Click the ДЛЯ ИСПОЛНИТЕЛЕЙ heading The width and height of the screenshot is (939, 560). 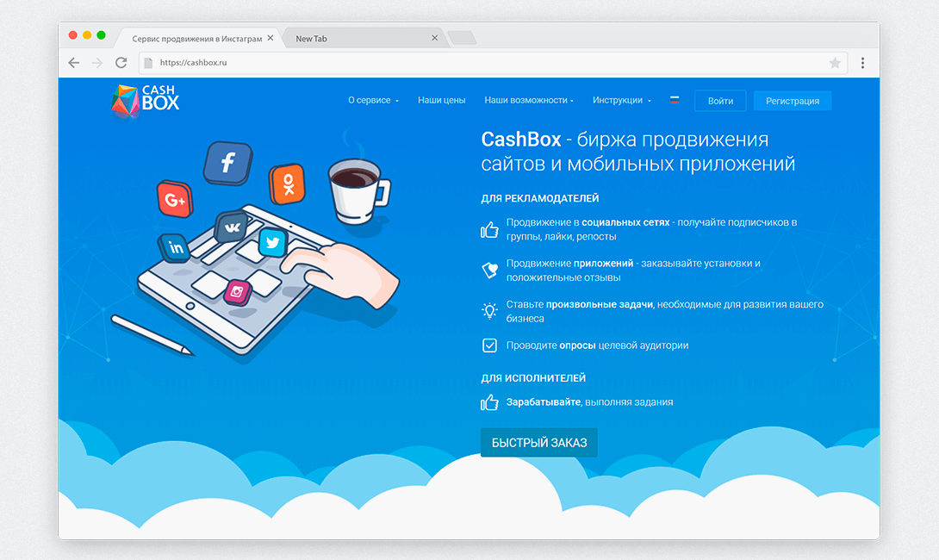click(533, 378)
